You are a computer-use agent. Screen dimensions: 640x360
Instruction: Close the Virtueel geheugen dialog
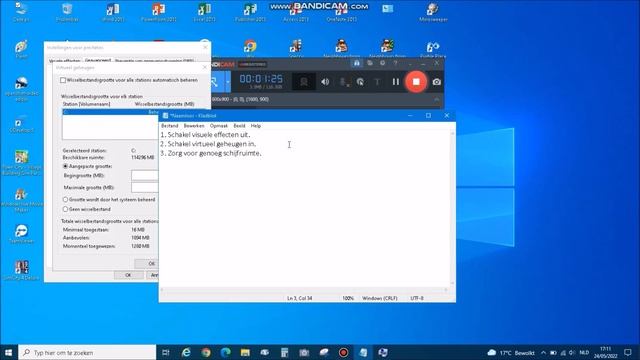tap(205, 68)
